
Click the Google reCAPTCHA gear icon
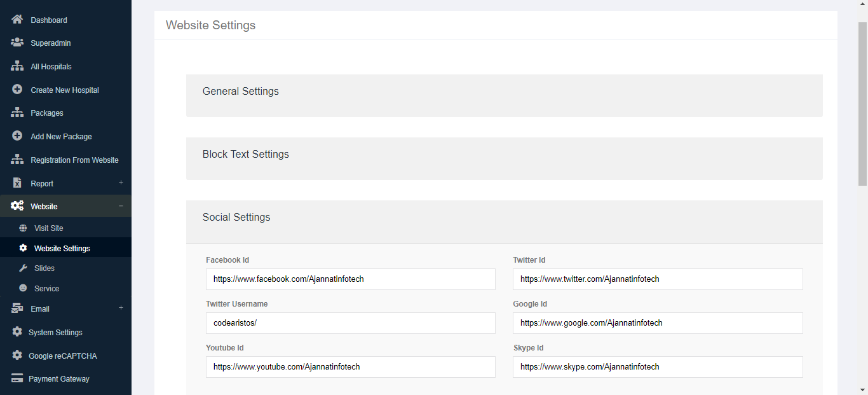[x=17, y=356]
